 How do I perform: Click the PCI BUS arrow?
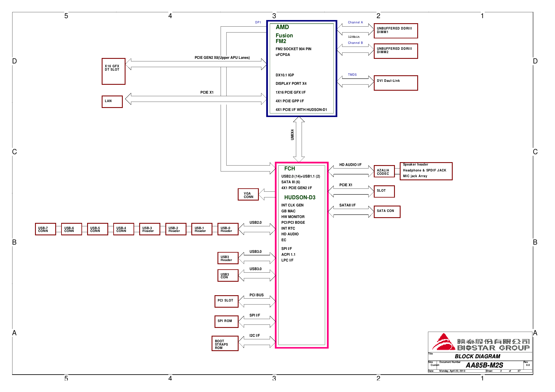257,302
